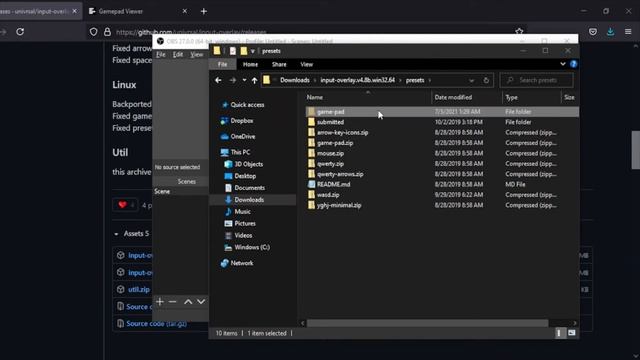Select README.md file
Image resolution: width=640 pixels, height=360 pixels.
pos(333,184)
